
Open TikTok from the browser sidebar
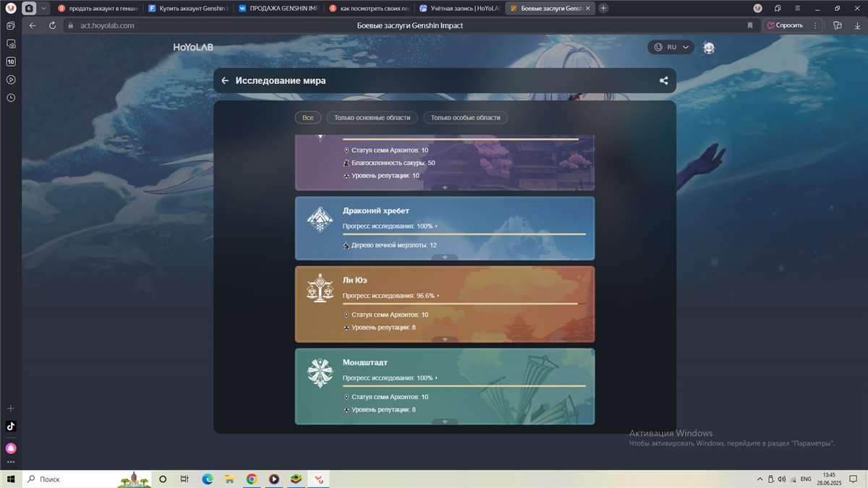point(11,427)
